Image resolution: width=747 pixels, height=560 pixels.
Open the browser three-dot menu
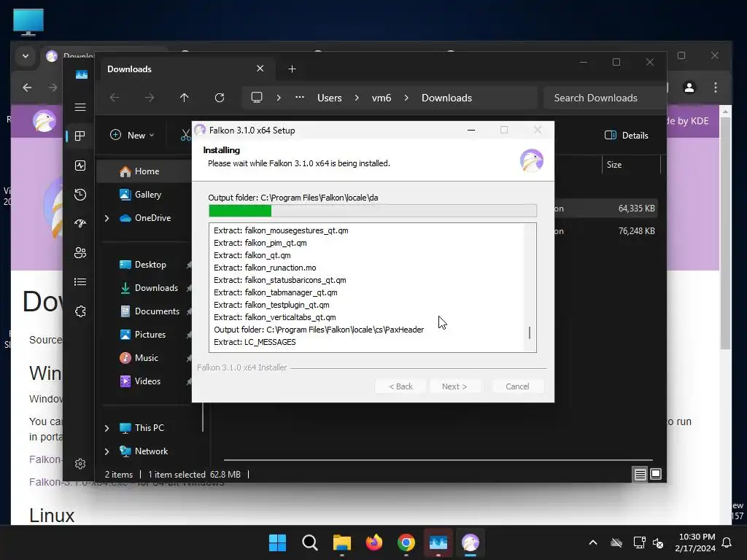point(715,87)
